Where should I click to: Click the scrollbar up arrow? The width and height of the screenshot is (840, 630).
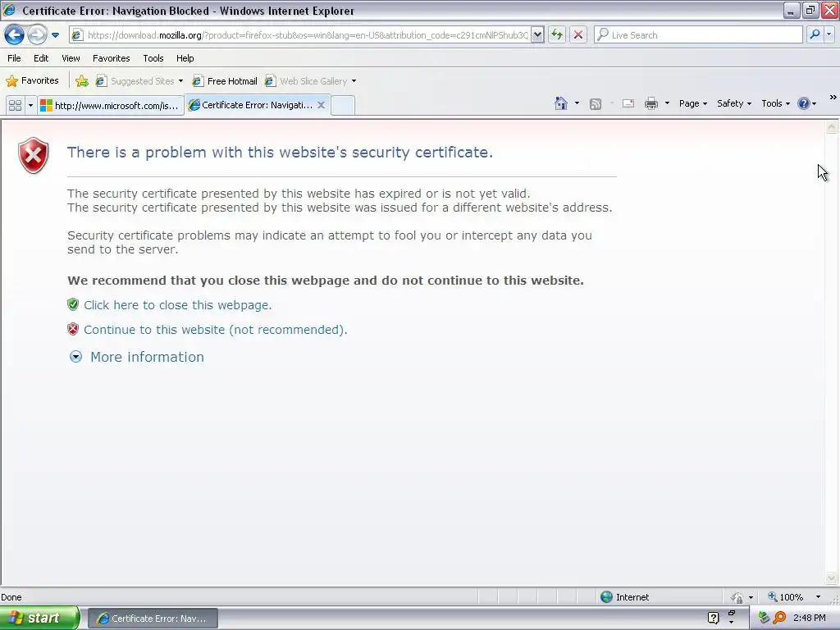[832, 127]
